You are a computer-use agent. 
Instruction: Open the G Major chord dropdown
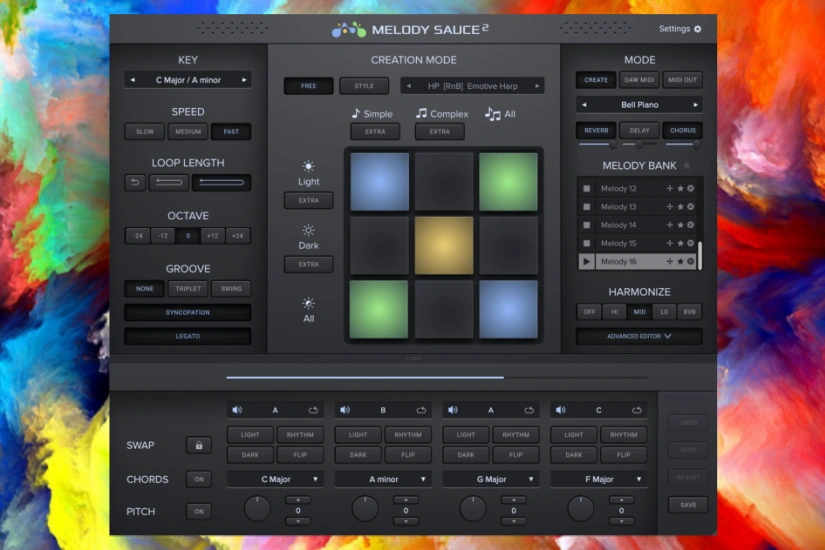[x=491, y=479]
